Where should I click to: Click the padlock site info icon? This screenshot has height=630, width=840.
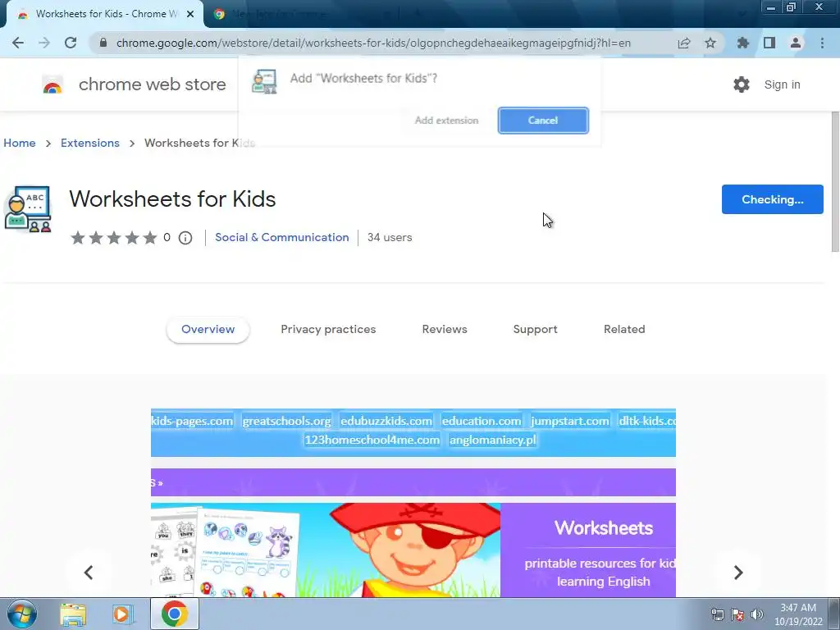coord(103,43)
